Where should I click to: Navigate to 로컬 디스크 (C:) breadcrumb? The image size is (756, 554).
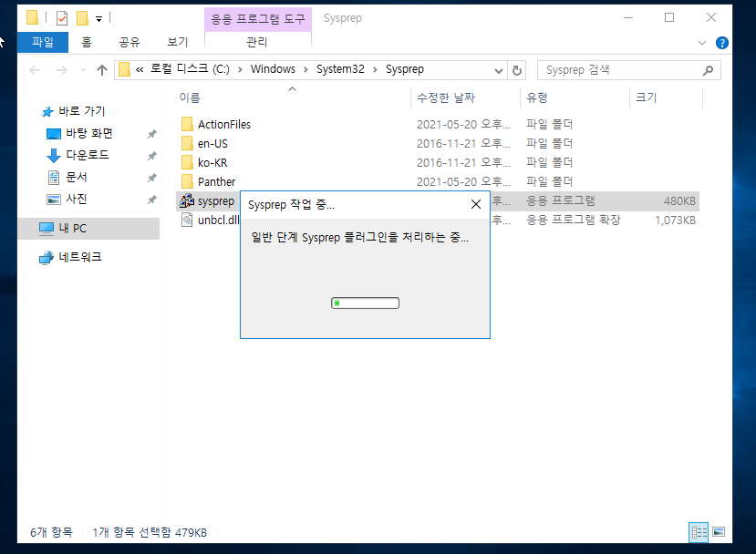coord(190,69)
